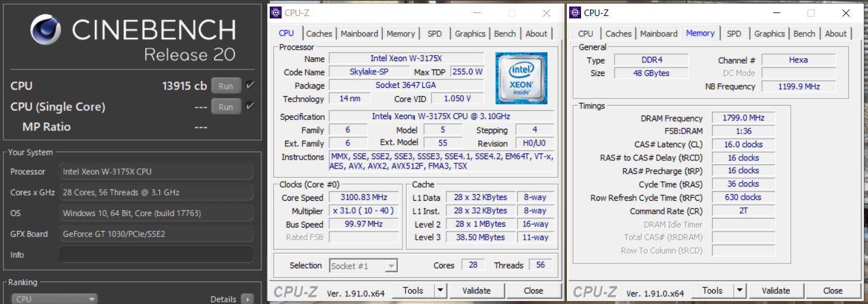Screen dimensions: 868x304
Task: Open Mainboard tab in right CPU-Z window
Action: click(x=659, y=34)
